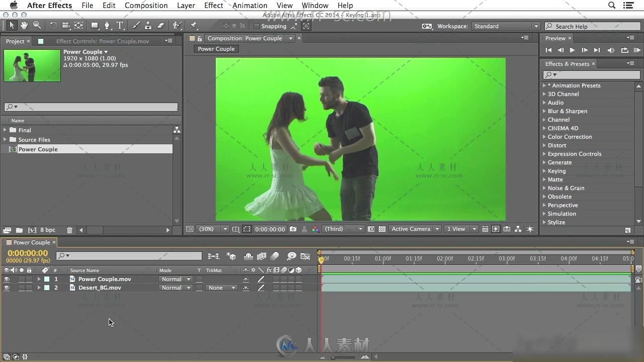Open the Animation menu

250,6
